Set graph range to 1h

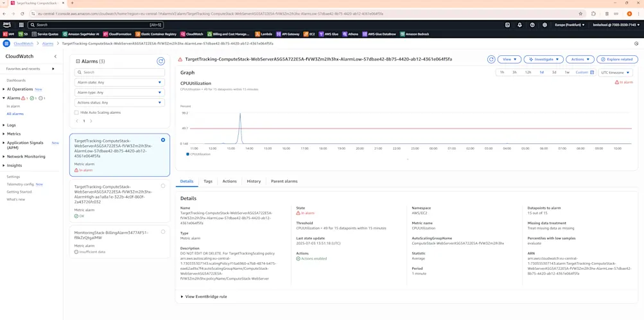(x=502, y=73)
